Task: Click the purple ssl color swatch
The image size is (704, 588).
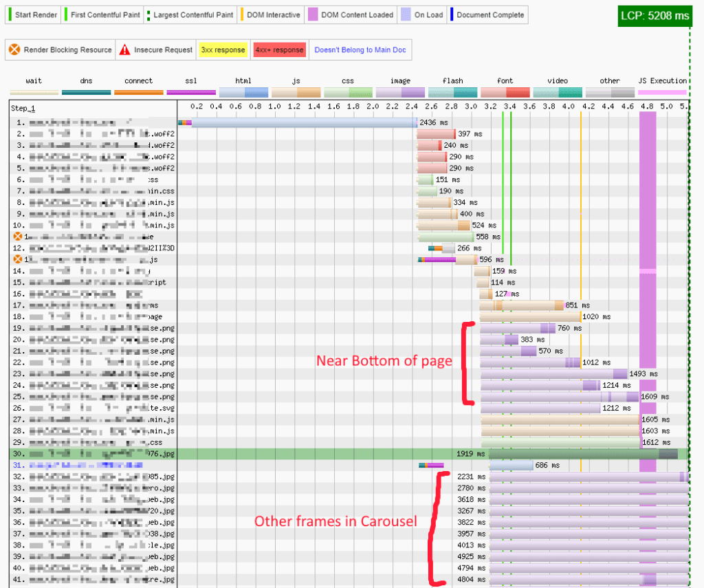Action: [191, 93]
